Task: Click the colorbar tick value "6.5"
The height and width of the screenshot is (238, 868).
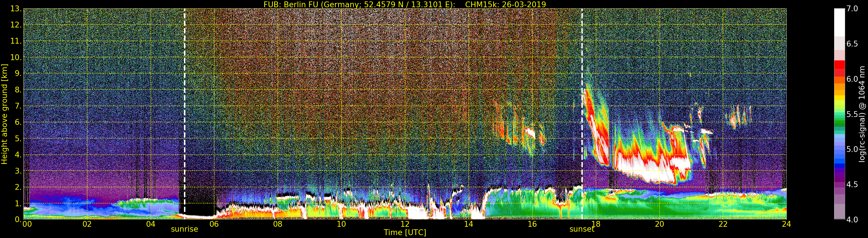Action: click(852, 44)
